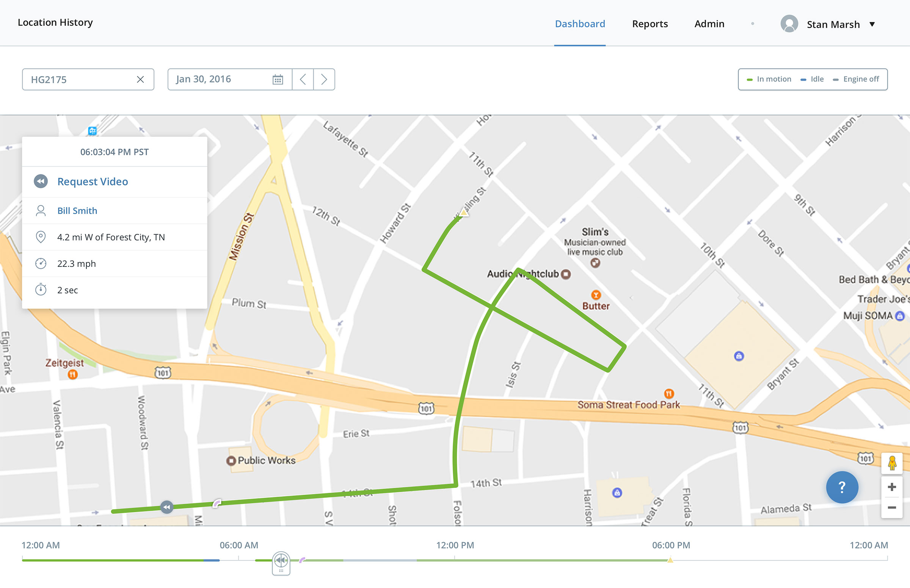The width and height of the screenshot is (910, 588).
Task: Open the blue help button
Action: (842, 487)
